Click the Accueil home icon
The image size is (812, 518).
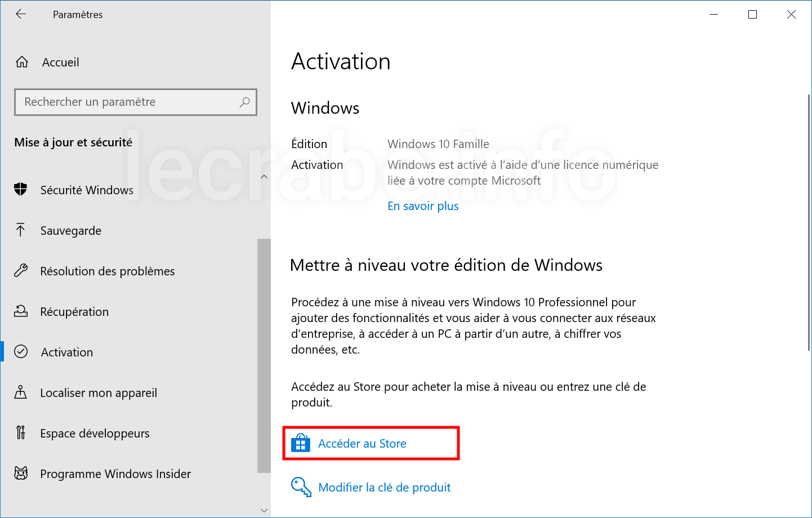tap(22, 62)
